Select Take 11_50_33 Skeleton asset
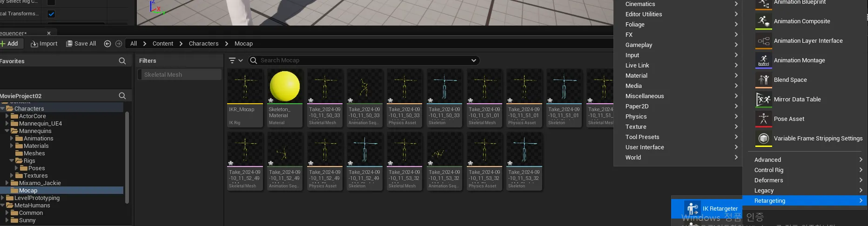 point(444,98)
